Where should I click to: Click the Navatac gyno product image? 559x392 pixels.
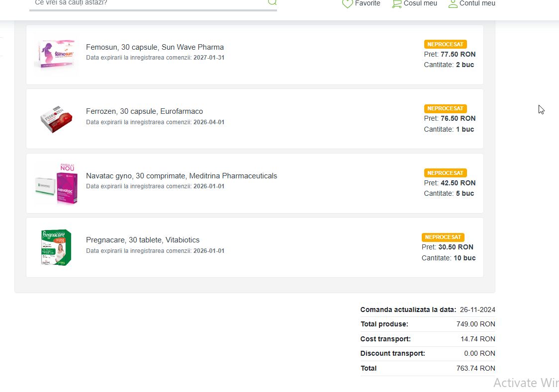(x=56, y=184)
